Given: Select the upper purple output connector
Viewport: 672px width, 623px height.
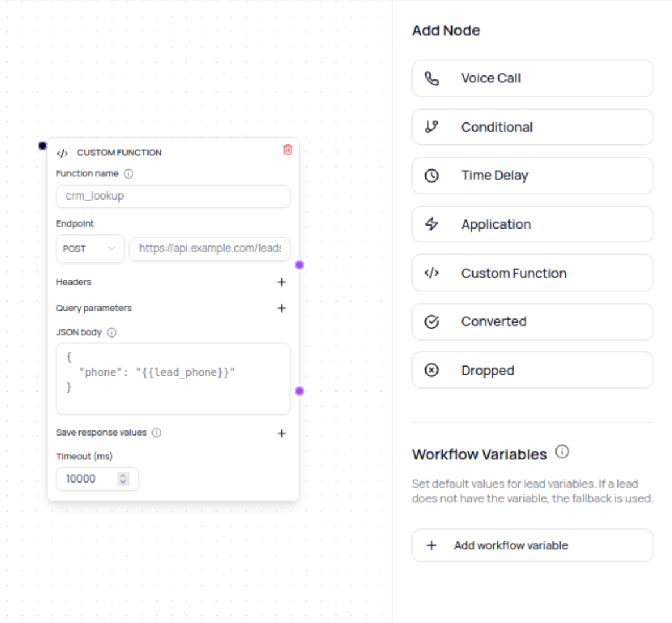Looking at the screenshot, I should pyautogui.click(x=299, y=265).
